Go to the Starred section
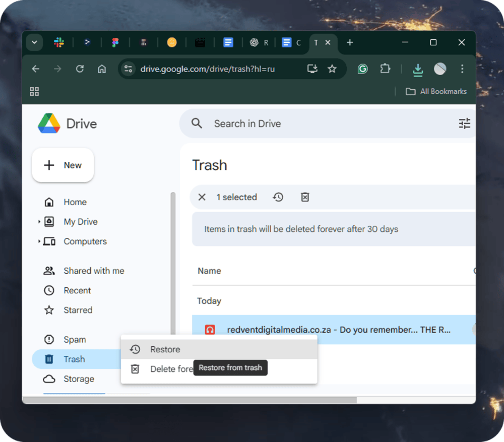The width and height of the screenshot is (504, 442). [x=78, y=310]
